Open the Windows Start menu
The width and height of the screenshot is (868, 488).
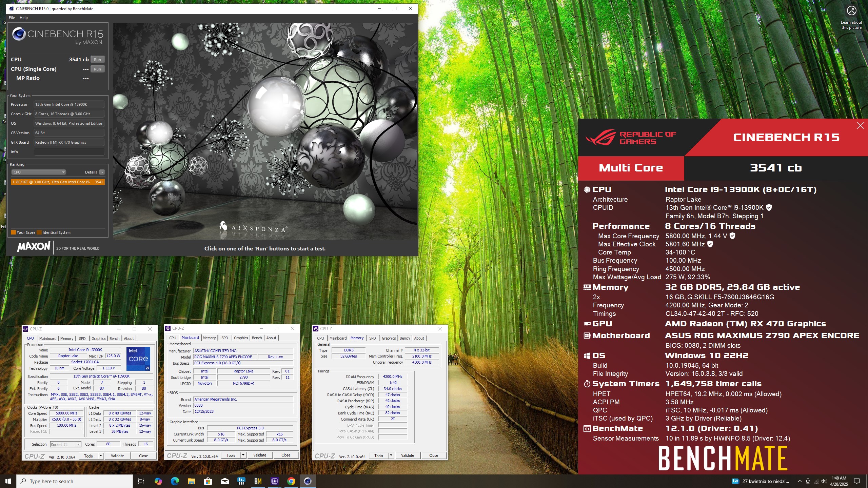(8, 481)
